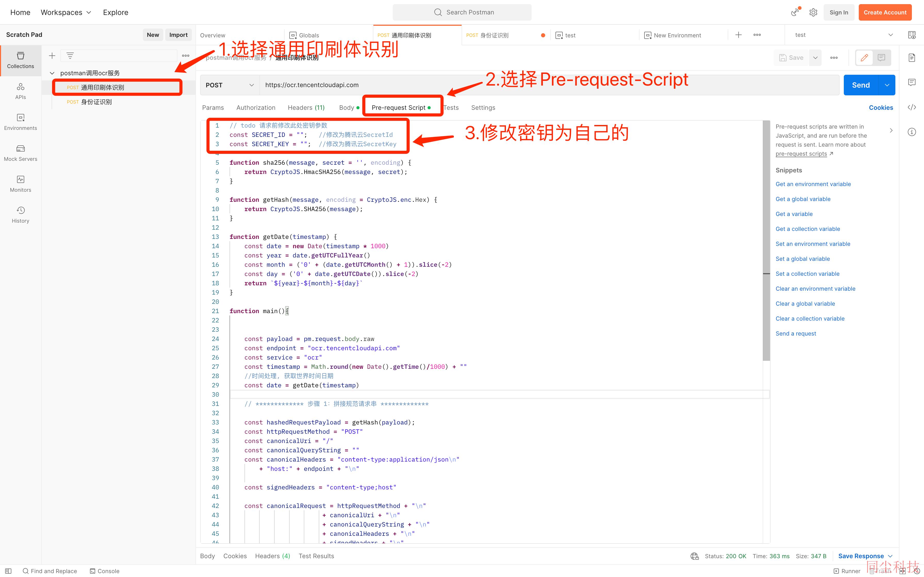Image resolution: width=924 pixels, height=577 pixels.
Task: Open the code snippet icon in right sidebar
Action: [x=912, y=107]
